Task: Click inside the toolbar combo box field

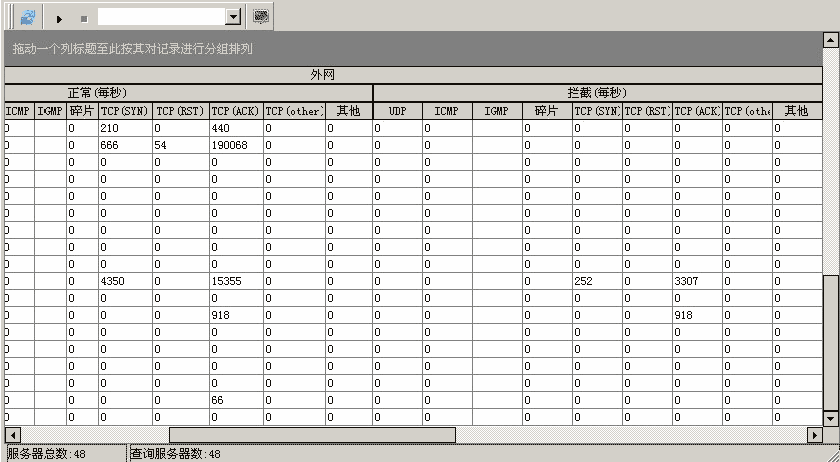Action: [161, 17]
